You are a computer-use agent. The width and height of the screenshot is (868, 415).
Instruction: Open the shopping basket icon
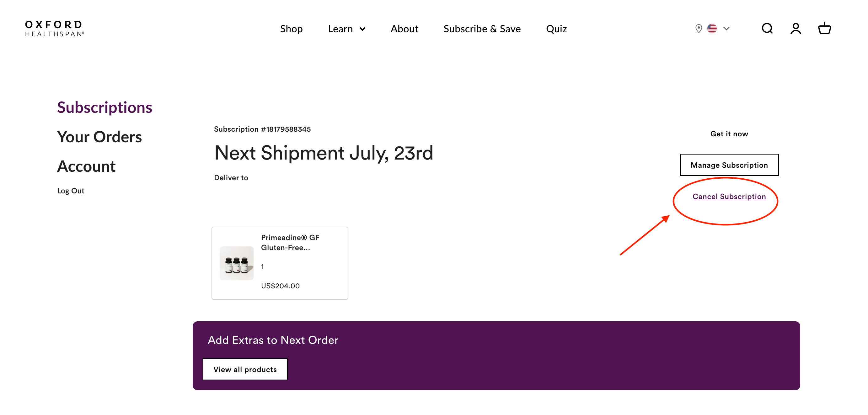click(x=824, y=29)
